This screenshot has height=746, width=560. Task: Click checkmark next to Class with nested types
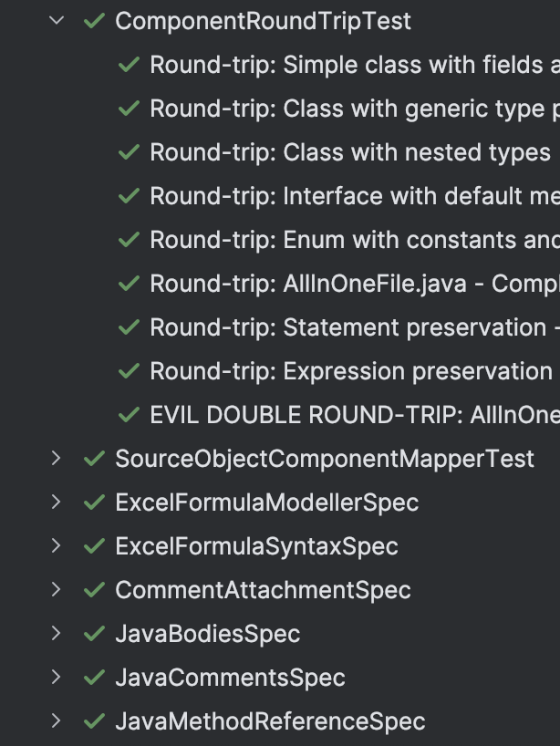click(x=129, y=152)
